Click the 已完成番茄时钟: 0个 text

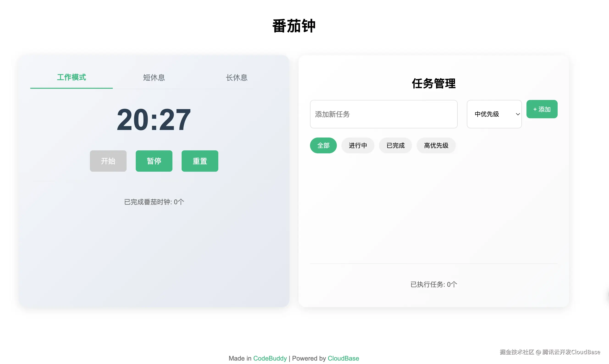coord(154,202)
